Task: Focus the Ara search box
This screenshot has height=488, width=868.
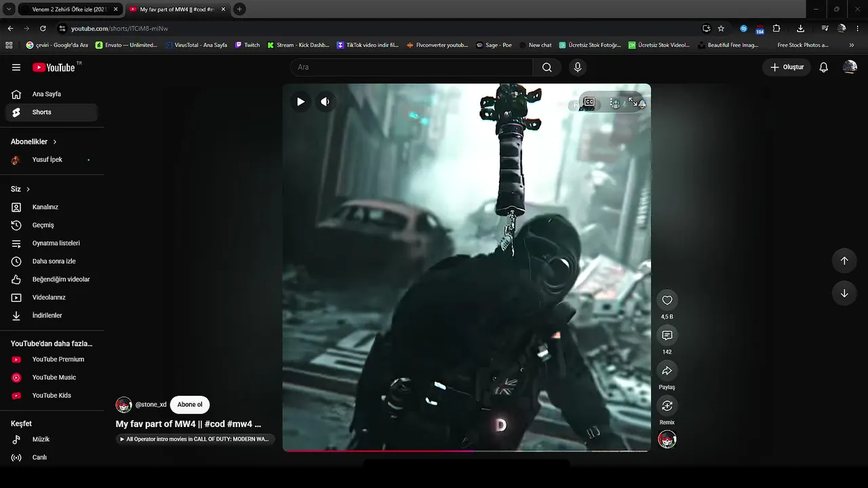Action: pyautogui.click(x=412, y=67)
